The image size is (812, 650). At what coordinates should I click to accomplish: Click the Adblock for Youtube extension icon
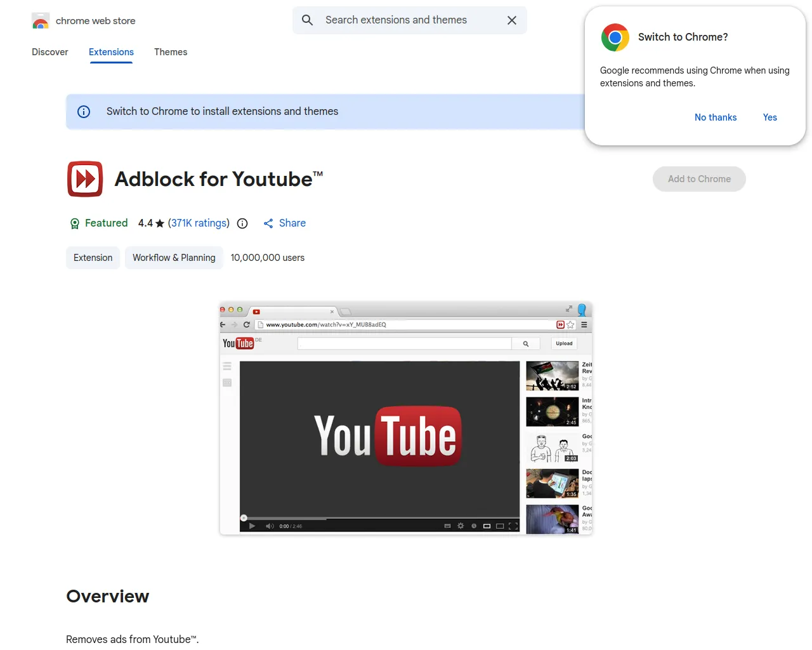pos(85,179)
